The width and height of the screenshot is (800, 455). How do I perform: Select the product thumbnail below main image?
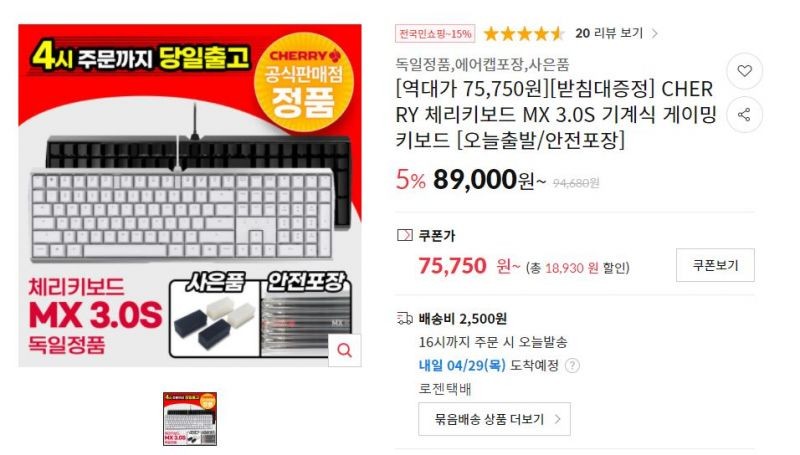click(x=190, y=419)
